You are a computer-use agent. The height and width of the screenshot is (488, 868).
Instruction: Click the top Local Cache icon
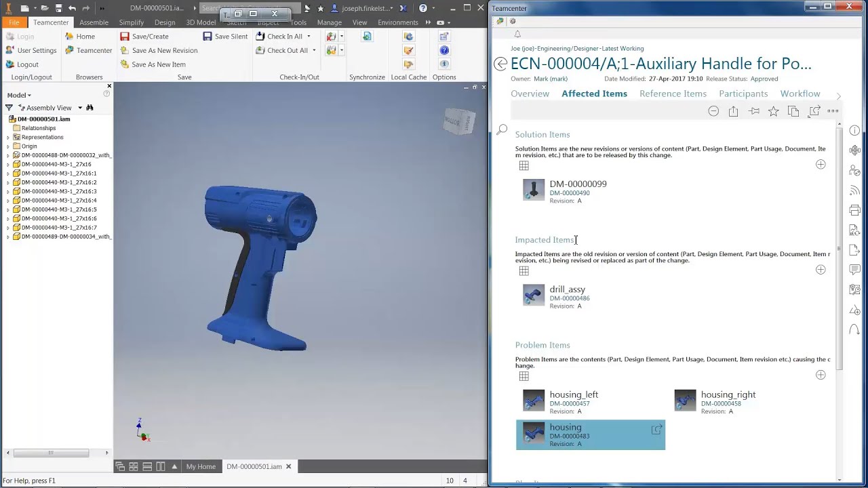[x=408, y=36]
